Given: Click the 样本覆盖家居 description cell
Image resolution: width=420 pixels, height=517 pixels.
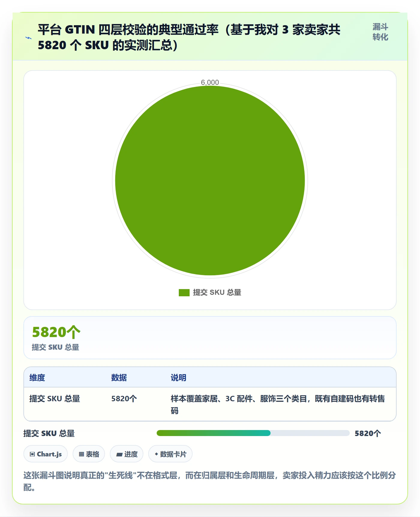Looking at the screenshot, I should click(x=278, y=405).
